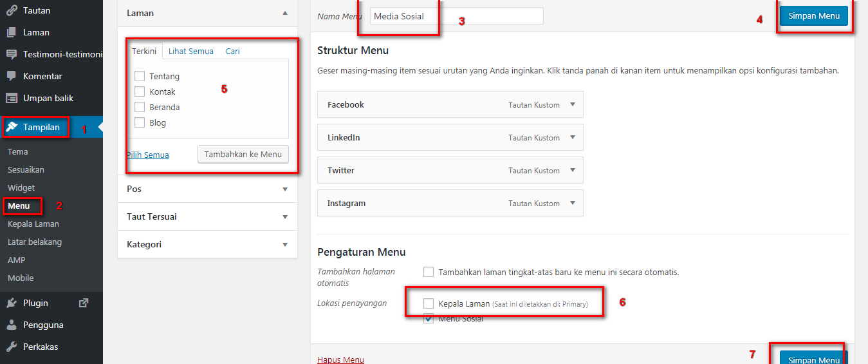Click the Struktur Menu heading text
The width and height of the screenshot is (868, 364).
point(353,50)
